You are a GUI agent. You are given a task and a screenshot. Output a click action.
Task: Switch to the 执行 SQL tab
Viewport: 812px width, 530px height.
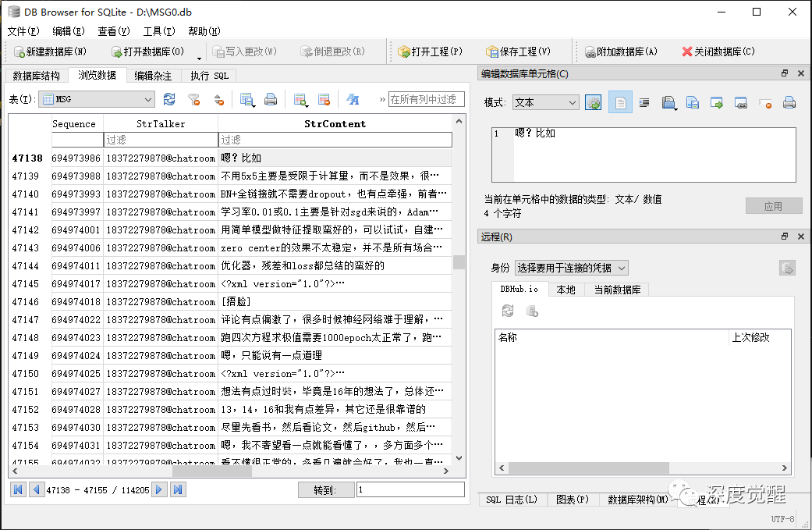pos(209,76)
